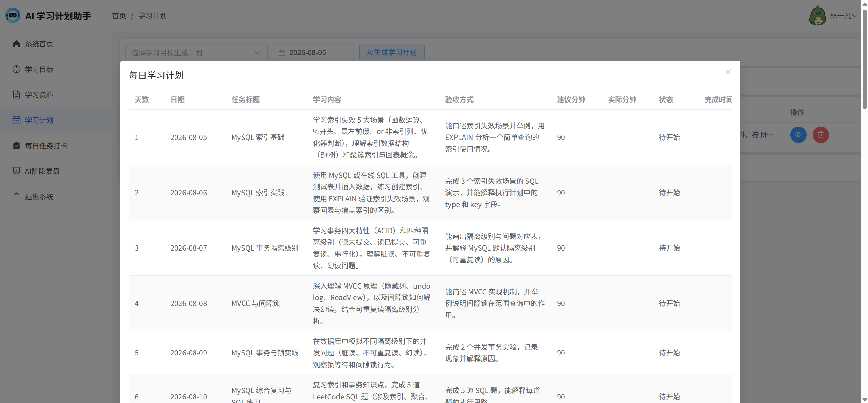Click 待开始 status for MVCC 与间隙锁
Viewport: 868px width, 403px height.
click(669, 303)
